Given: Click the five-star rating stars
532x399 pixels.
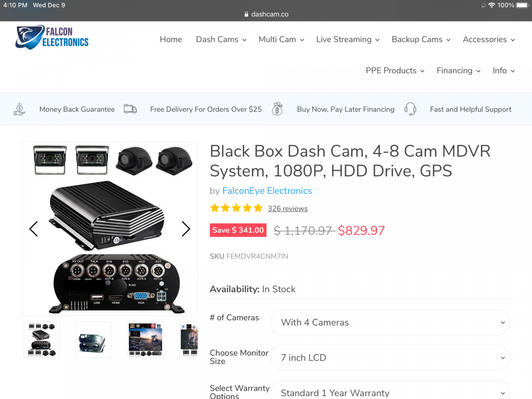Looking at the screenshot, I should [236, 208].
